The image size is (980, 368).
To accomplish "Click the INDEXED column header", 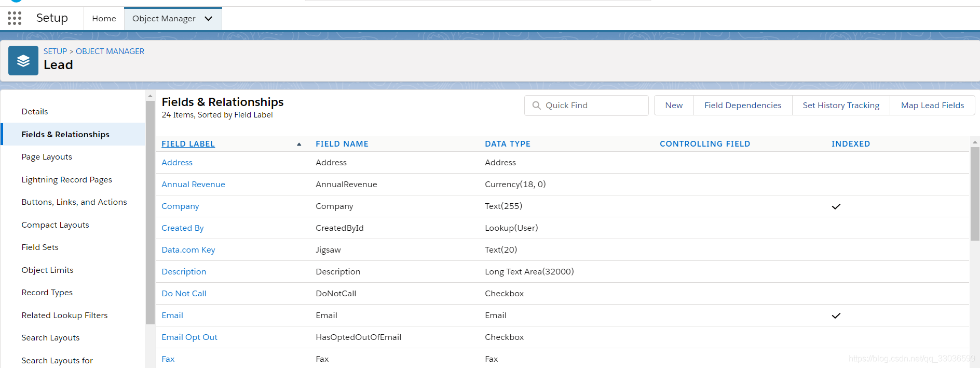I will 851,144.
